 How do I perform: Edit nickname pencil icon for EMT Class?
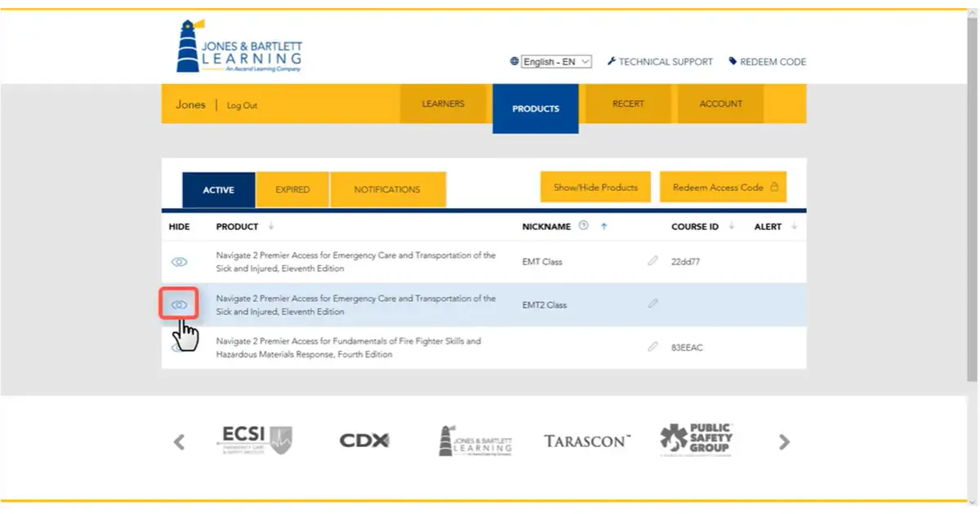click(x=653, y=261)
